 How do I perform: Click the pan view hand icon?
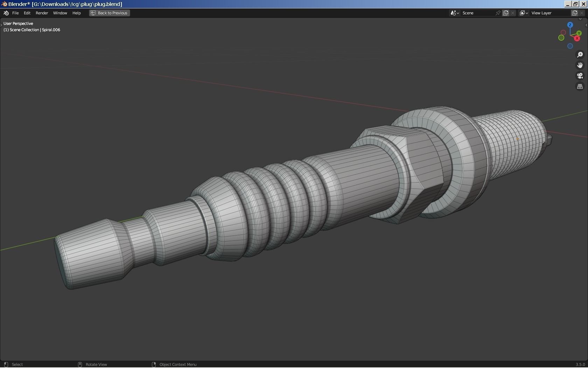coord(580,65)
